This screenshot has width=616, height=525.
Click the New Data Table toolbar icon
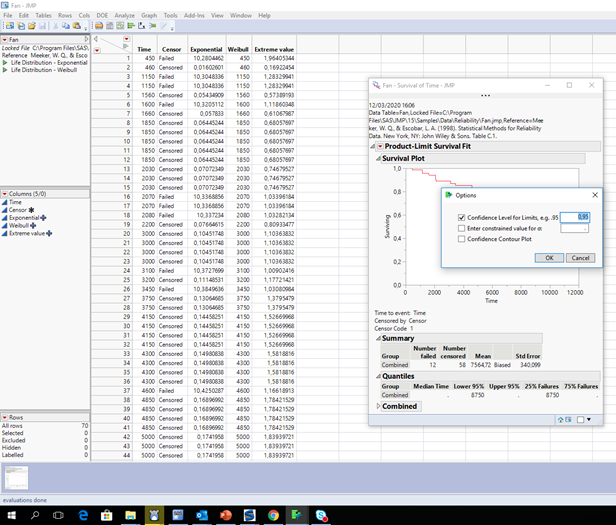(x=10, y=26)
